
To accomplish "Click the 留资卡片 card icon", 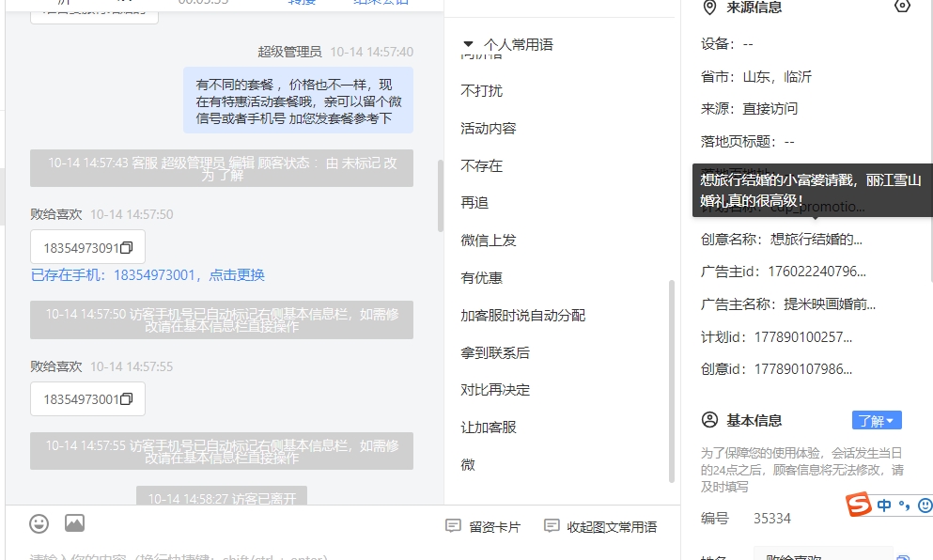I will 454,526.
